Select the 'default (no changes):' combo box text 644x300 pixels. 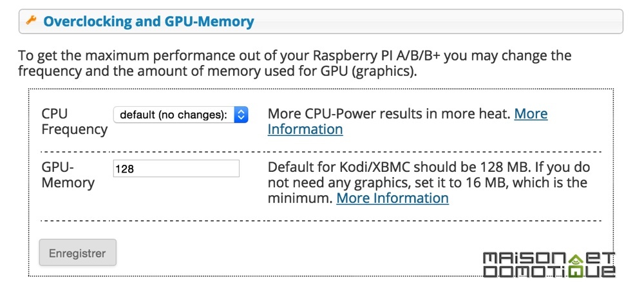tap(173, 115)
